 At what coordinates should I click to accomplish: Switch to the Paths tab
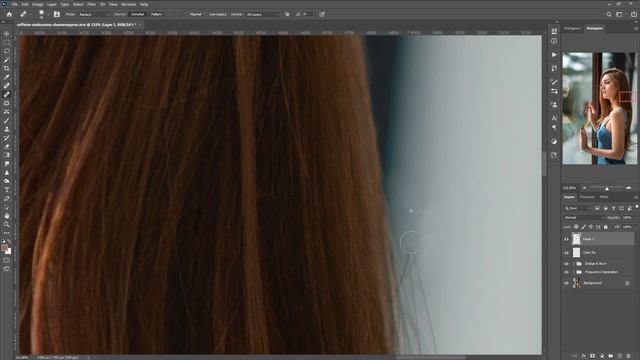tap(604, 197)
